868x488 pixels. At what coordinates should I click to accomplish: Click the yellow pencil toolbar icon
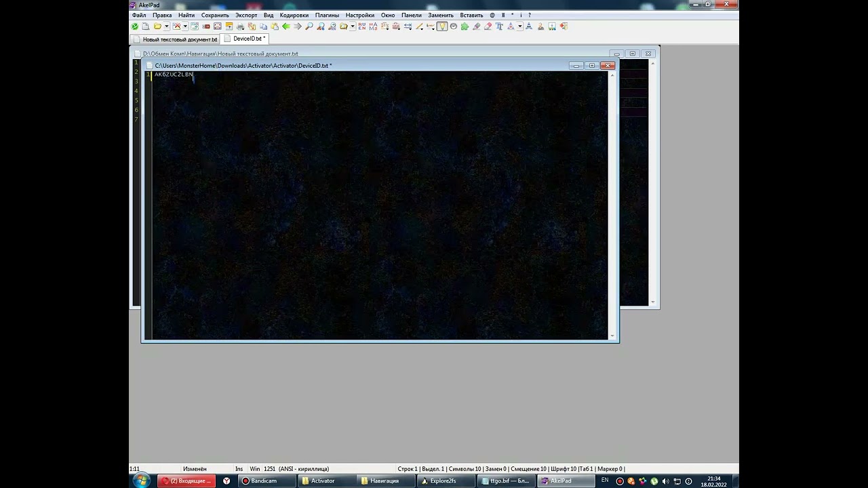click(x=418, y=26)
